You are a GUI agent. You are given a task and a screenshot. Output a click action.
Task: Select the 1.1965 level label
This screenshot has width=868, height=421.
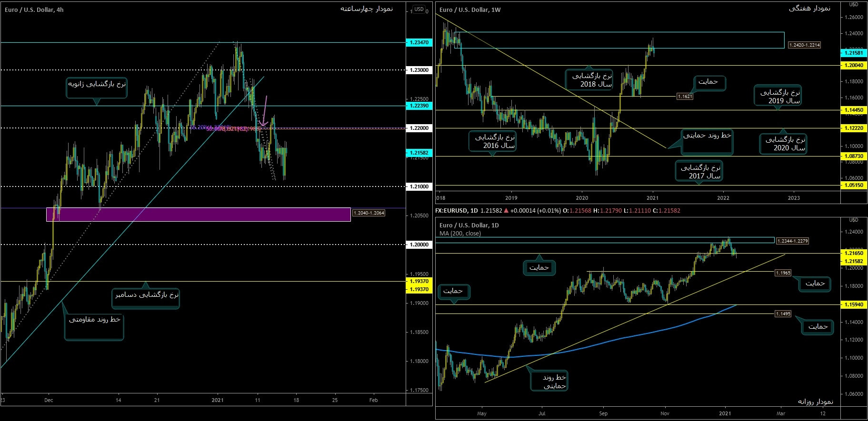[x=783, y=273]
